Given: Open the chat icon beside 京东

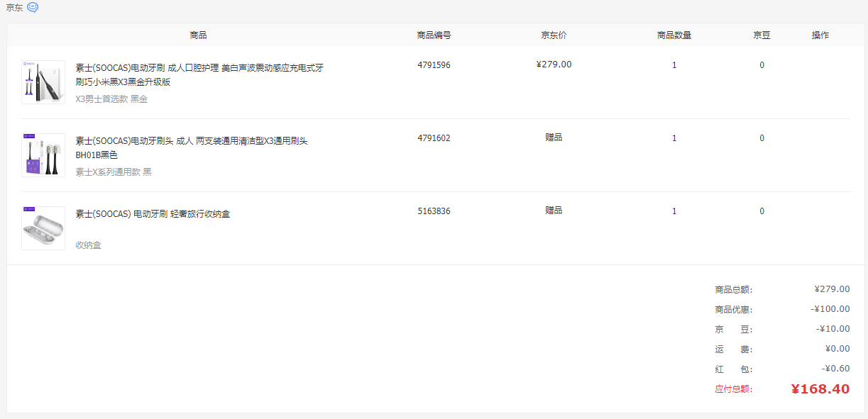Looking at the screenshot, I should (33, 8).
